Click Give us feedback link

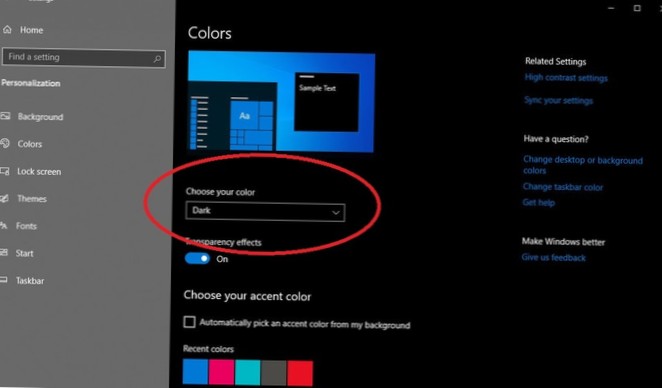pyautogui.click(x=553, y=258)
